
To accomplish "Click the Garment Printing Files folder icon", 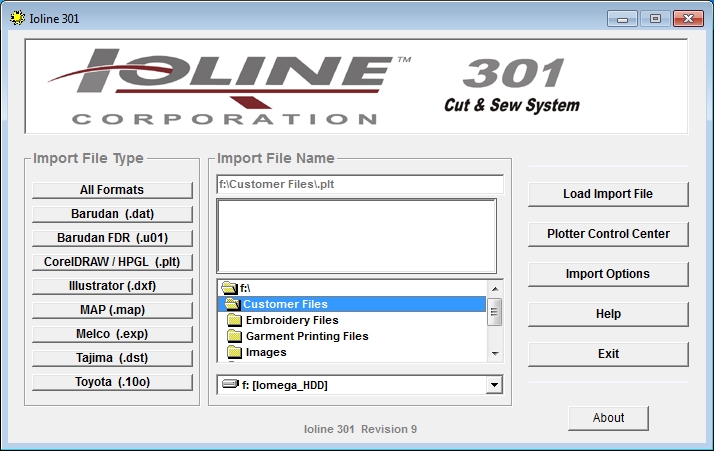I will click(235, 336).
